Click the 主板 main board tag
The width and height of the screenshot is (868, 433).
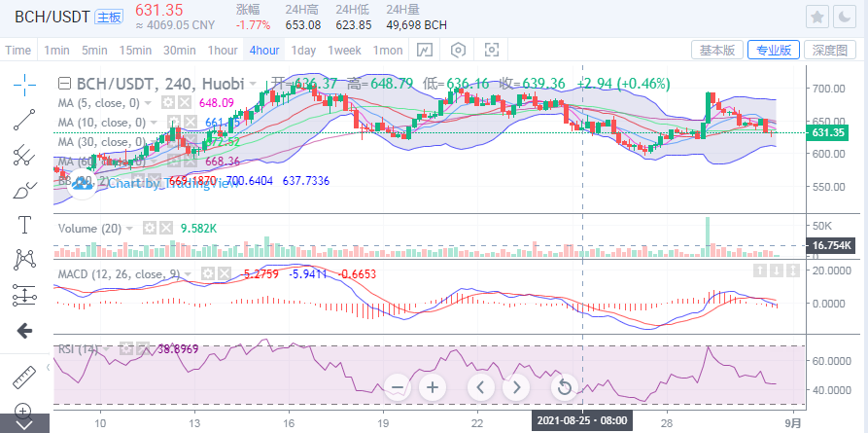click(x=109, y=18)
